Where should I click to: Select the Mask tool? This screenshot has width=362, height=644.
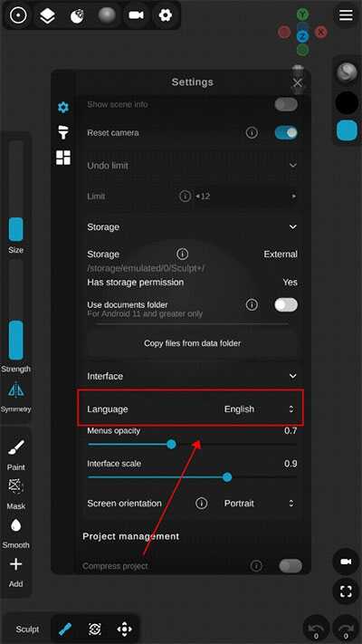click(16, 486)
